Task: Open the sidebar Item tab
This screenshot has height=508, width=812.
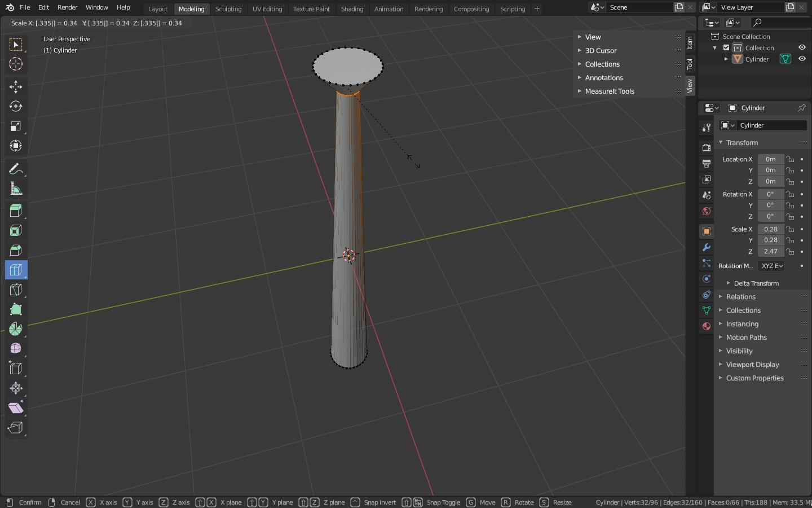Action: [690, 43]
